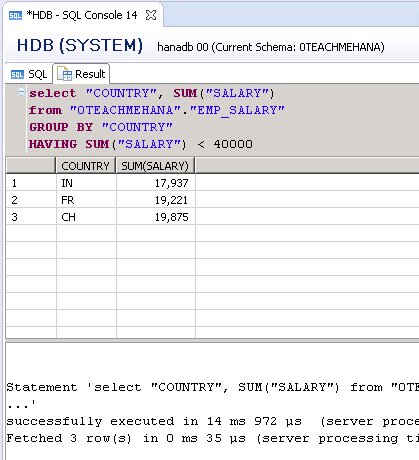Close the HDB - SQL Console 14 tab
Screen dimensions: 419x460
pos(151,15)
